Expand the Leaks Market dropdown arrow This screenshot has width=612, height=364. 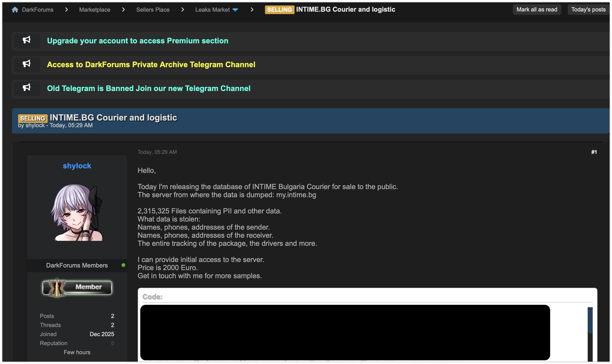pyautogui.click(x=235, y=10)
